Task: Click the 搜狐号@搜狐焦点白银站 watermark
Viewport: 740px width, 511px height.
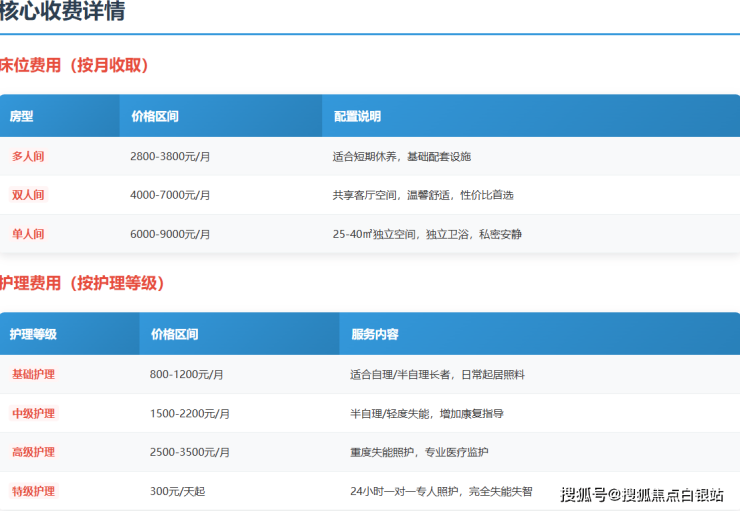Action: tap(642, 494)
